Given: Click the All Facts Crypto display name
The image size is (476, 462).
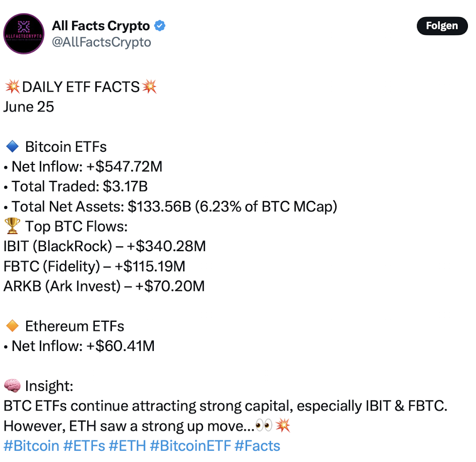Looking at the screenshot, I should point(101,26).
